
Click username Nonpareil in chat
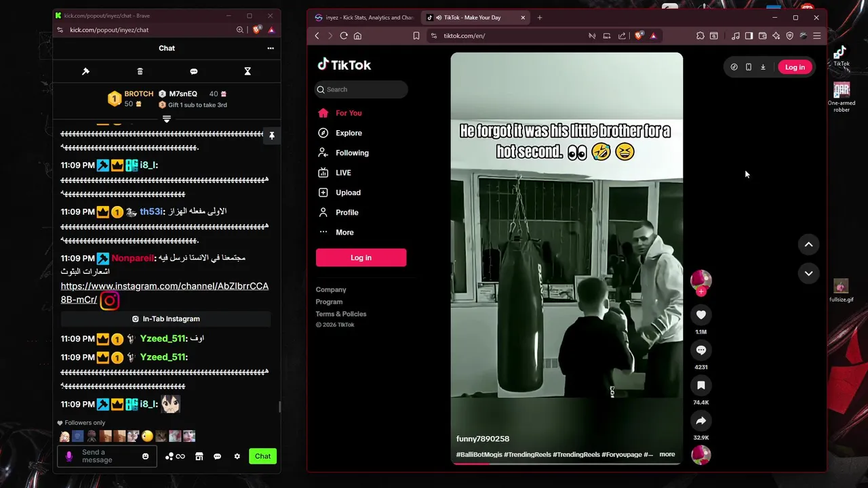coord(132,258)
